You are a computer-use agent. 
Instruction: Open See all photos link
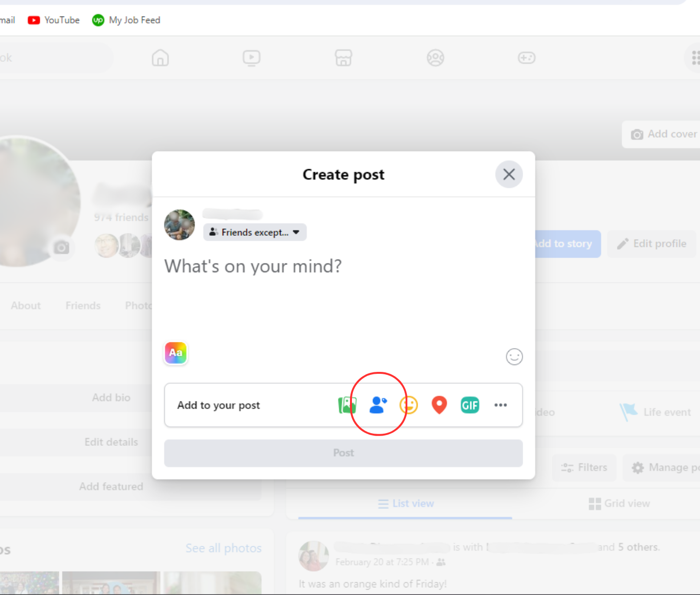click(x=224, y=548)
